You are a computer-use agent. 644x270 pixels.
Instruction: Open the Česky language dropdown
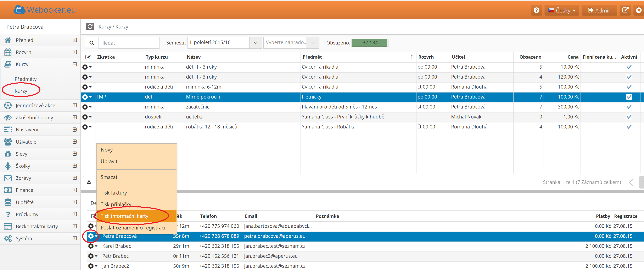point(561,10)
